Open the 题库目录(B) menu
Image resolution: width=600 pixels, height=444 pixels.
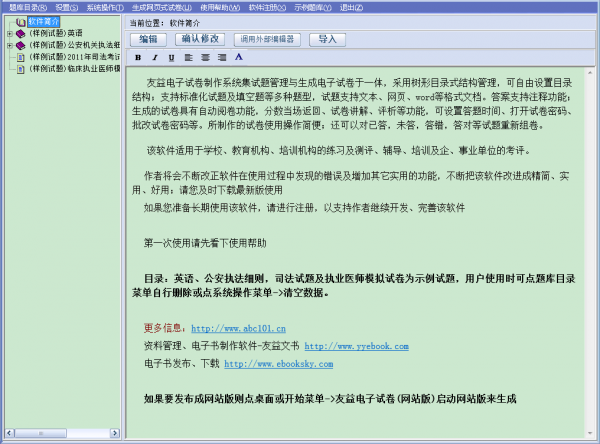28,7
